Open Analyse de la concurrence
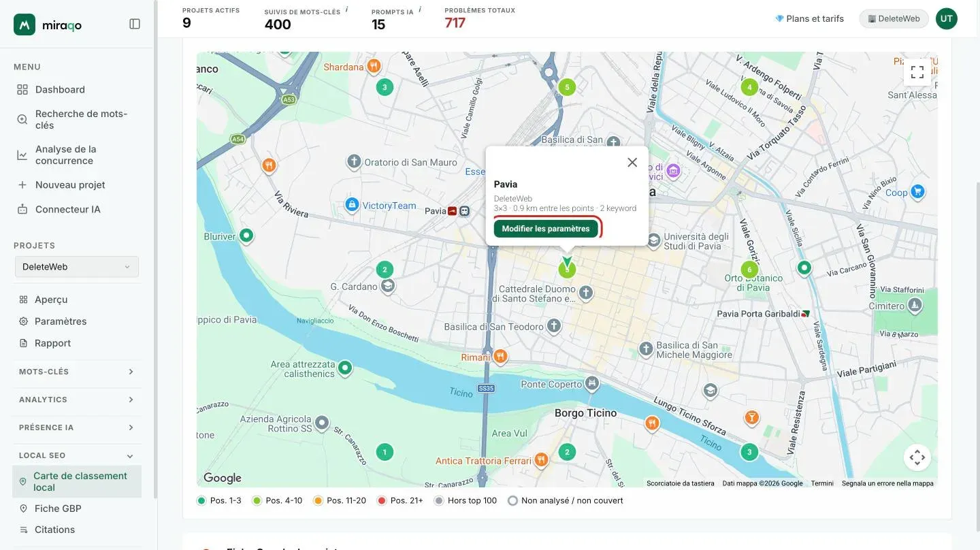Viewport: 980px width, 550px height. pos(77,155)
